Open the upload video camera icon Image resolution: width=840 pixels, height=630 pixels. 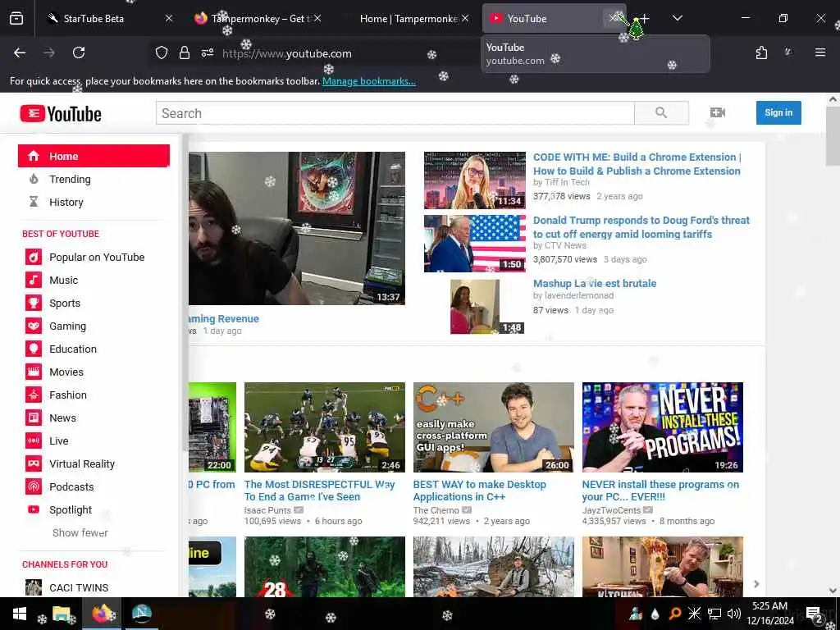(x=717, y=112)
